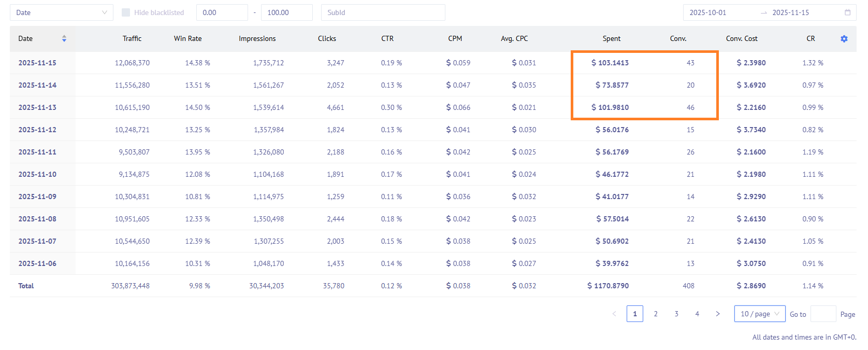Screen dimensions: 868x350
Task: Click the Go to page number input
Action: pyautogui.click(x=823, y=314)
